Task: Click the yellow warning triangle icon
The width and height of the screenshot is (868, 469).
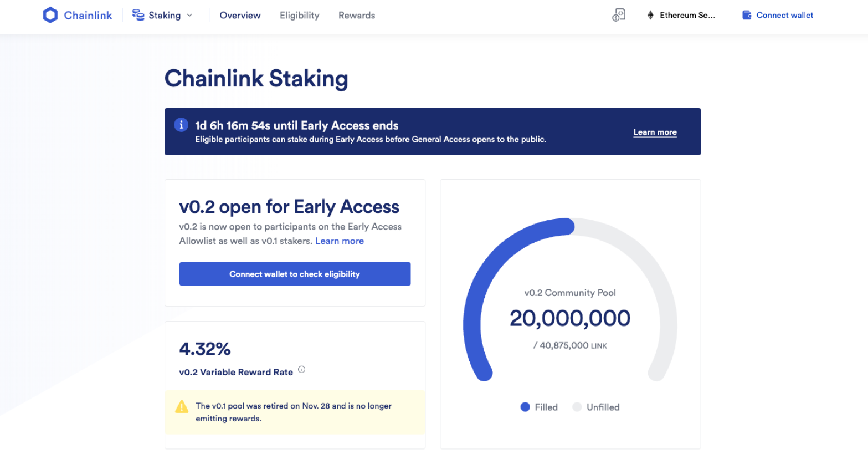Action: [x=182, y=407]
